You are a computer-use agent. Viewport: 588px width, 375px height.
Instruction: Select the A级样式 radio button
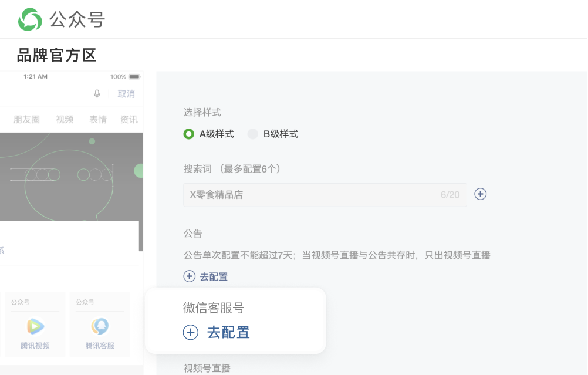(x=188, y=134)
